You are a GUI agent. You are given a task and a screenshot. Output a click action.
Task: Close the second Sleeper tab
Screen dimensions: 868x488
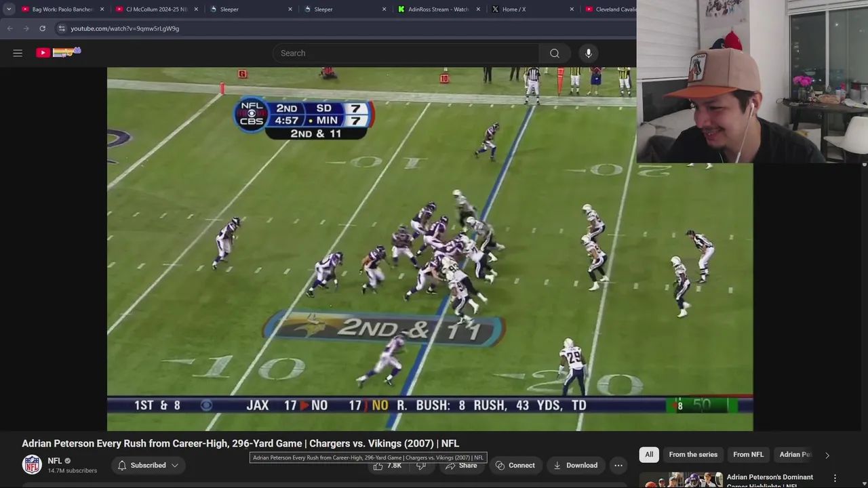(384, 9)
